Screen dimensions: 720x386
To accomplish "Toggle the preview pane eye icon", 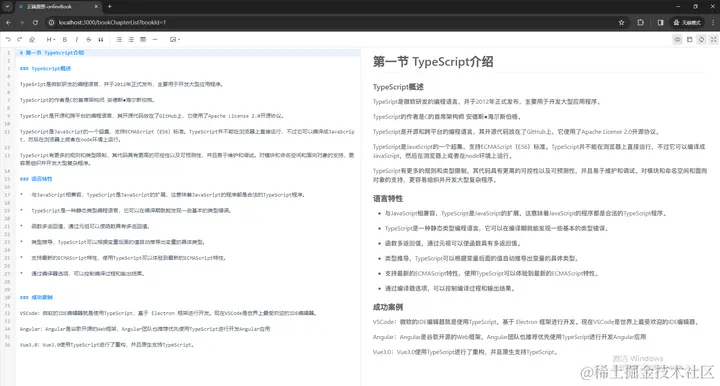I will [677, 39].
